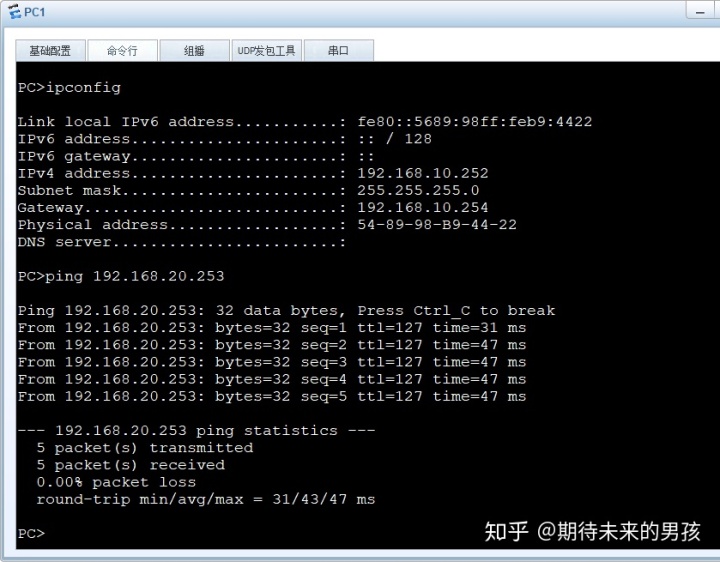Click the 'IPv6 gateway' line
This screenshot has height=562, width=720.
pos(196,156)
